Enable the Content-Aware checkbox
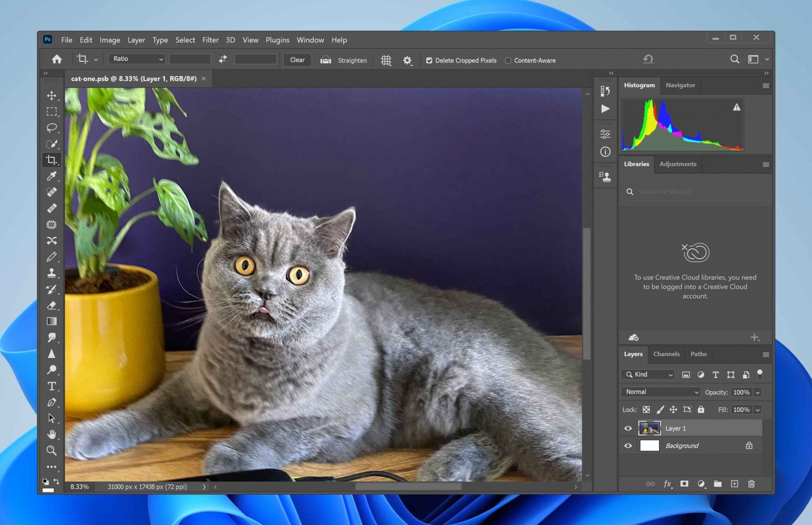 pos(508,61)
